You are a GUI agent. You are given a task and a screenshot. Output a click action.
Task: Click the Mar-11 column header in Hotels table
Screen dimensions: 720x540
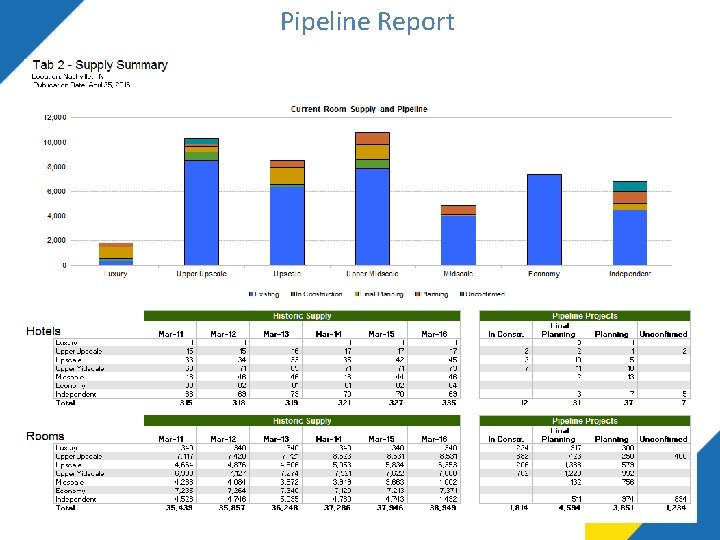[171, 334]
